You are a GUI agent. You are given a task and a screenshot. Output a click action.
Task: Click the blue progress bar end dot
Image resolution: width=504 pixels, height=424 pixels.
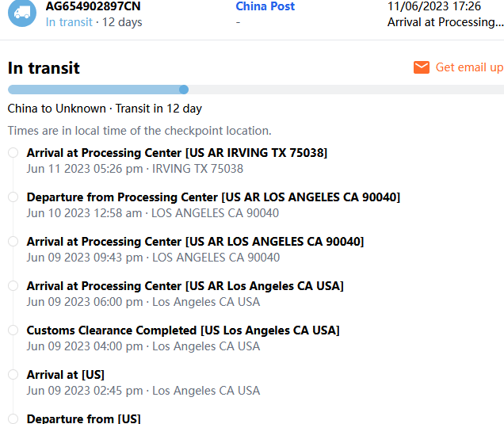[184, 90]
